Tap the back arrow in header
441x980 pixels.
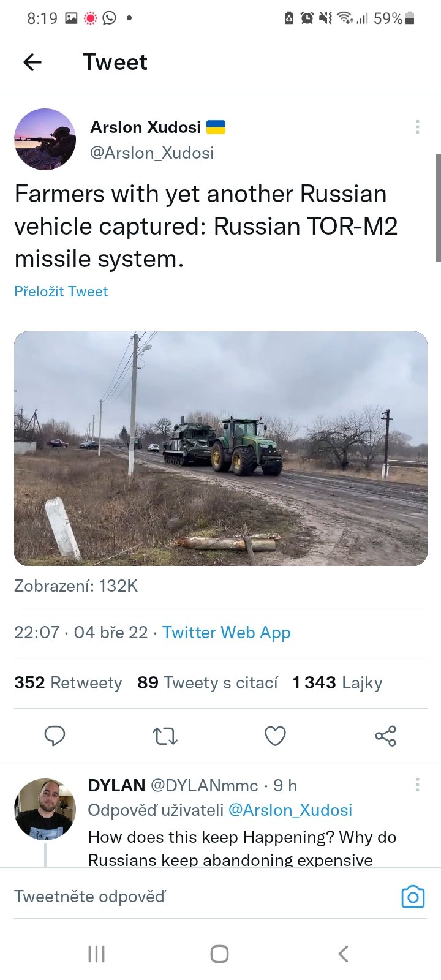coord(32,62)
